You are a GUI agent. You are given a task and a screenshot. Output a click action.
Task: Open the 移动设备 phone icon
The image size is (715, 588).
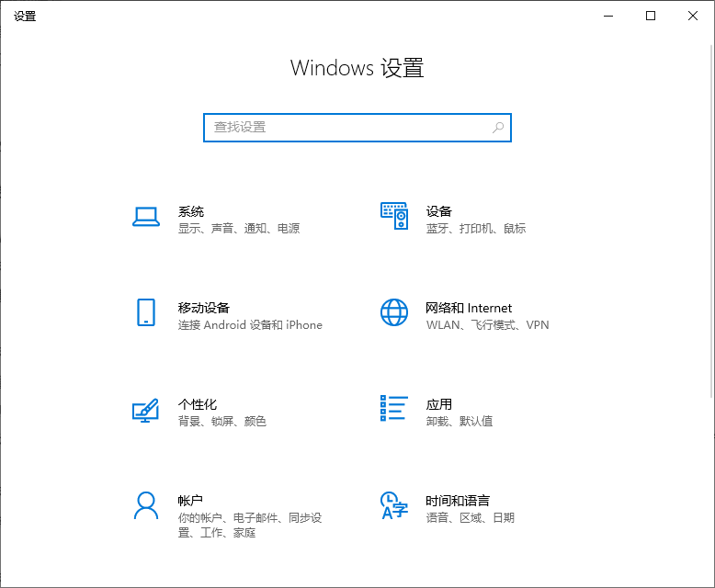pos(146,312)
